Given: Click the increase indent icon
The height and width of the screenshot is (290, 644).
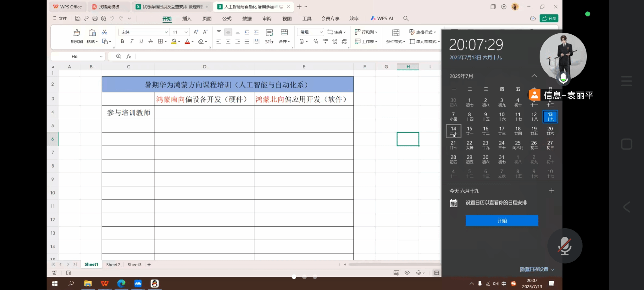Looking at the screenshot, I should (256, 32).
